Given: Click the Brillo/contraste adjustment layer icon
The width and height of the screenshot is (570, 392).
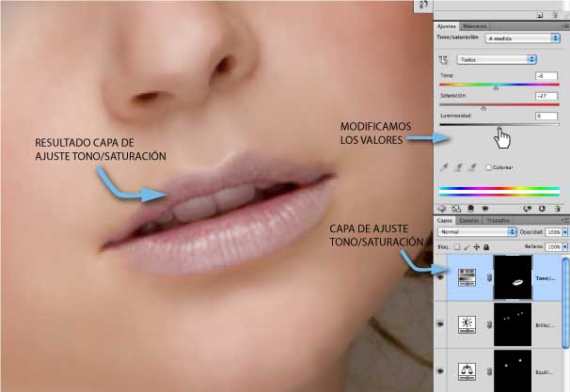Looking at the screenshot, I should 467,325.
